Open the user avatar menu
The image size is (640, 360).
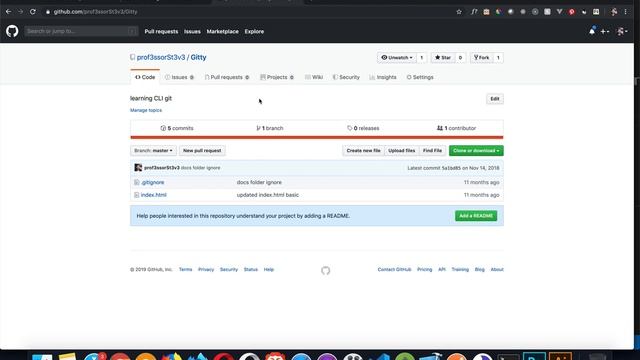(x=622, y=31)
